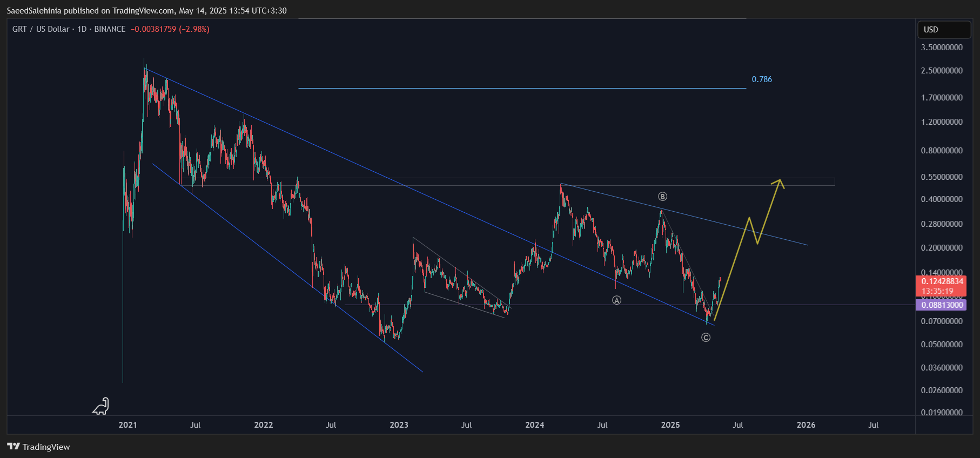The image size is (980, 458).
Task: Click the circled C wave label
Action: (706, 338)
